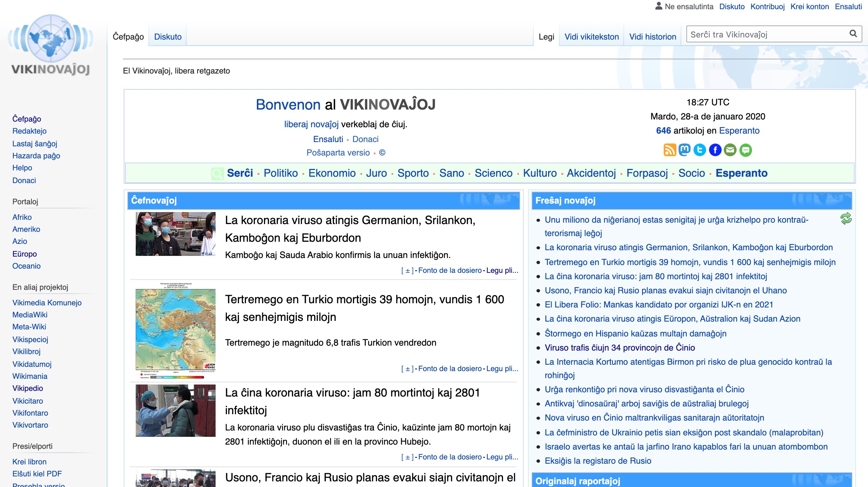868x487 pixels.
Task: Click the Donaci link under welcome text
Action: 365,139
